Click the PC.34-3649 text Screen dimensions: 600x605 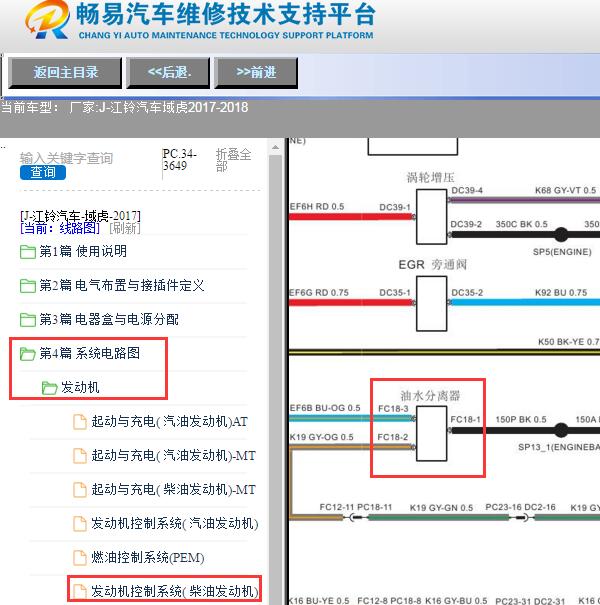point(179,160)
